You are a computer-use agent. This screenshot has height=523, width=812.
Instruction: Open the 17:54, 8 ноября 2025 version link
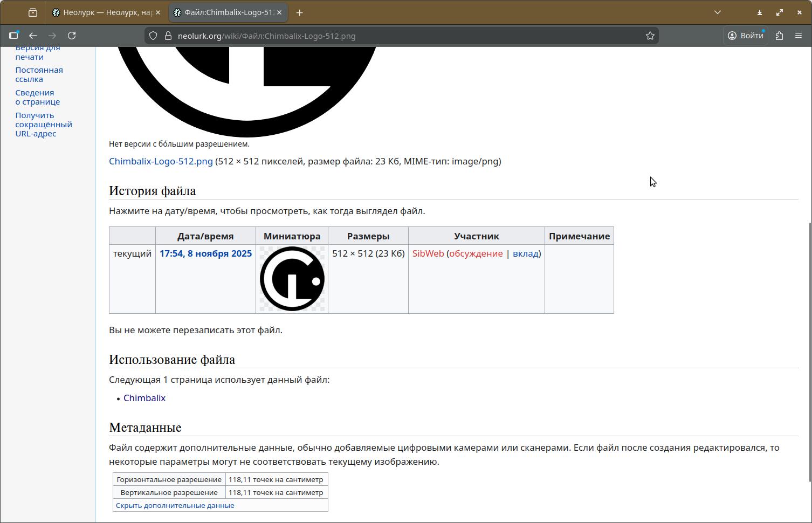[x=205, y=253]
